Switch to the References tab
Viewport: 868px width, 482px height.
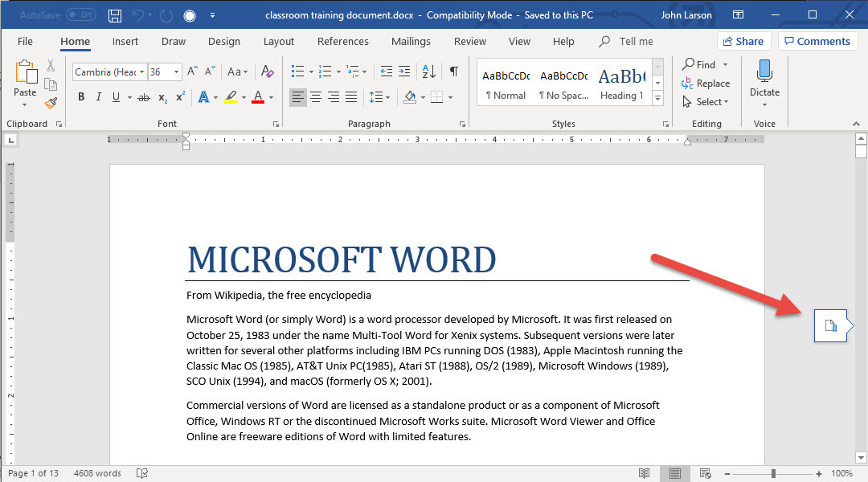click(342, 42)
